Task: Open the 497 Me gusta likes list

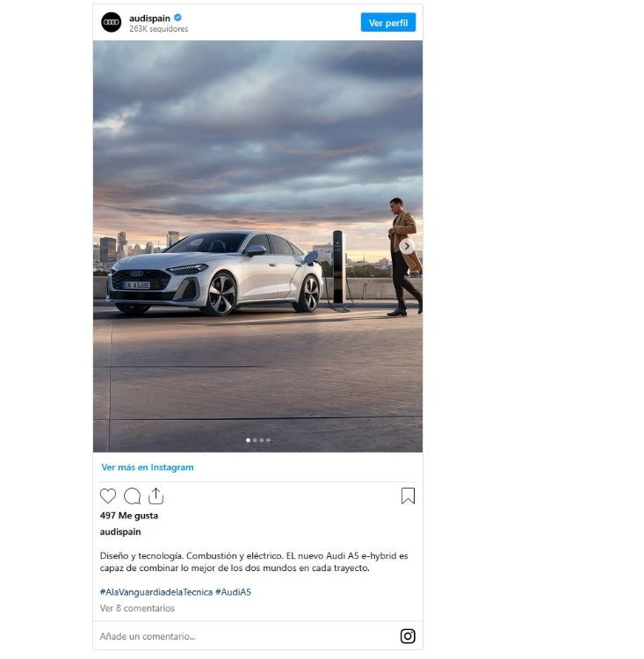Action: [129, 516]
